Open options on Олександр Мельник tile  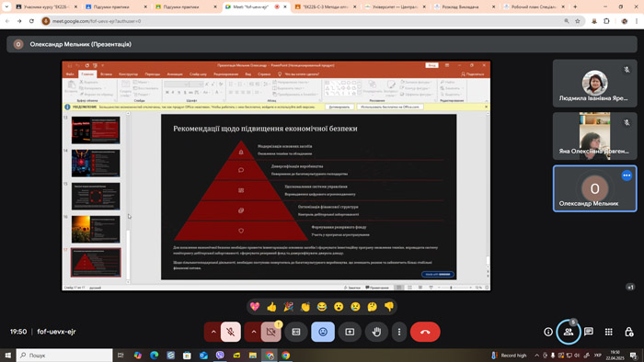tap(627, 175)
